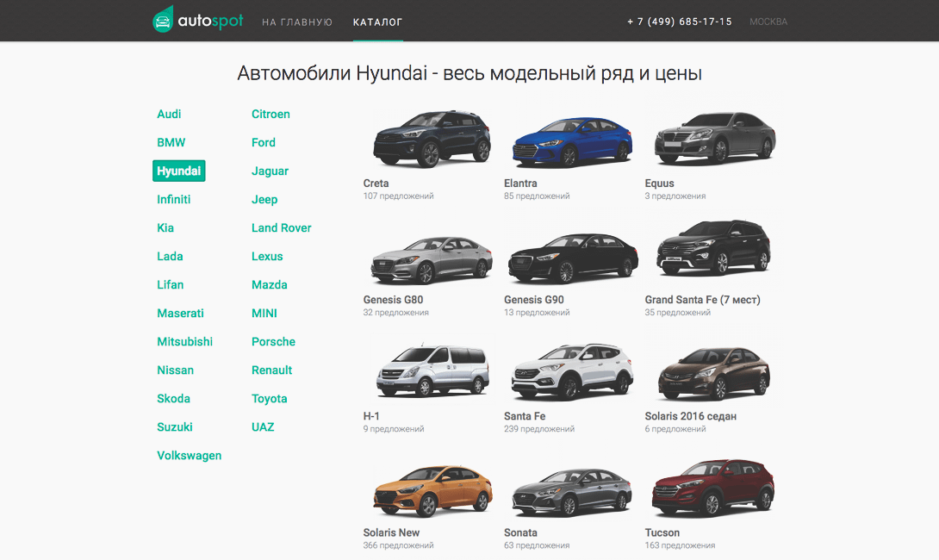Open the Elantra model title

point(520,184)
